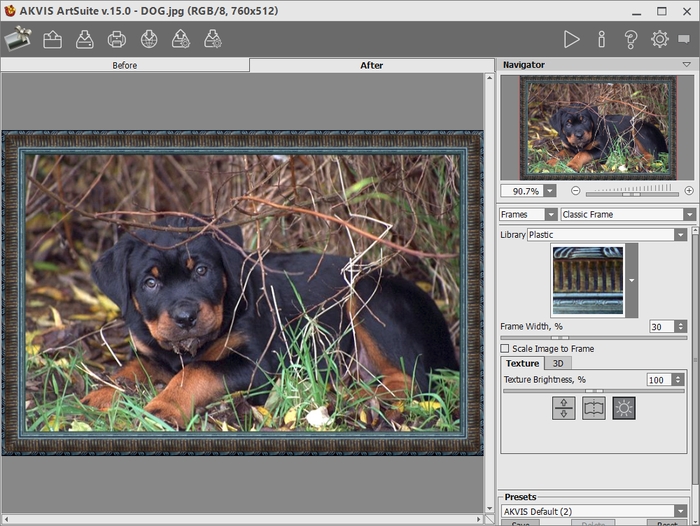Enable Scale Image to Frame checkbox
This screenshot has height=526, width=700.
[505, 348]
